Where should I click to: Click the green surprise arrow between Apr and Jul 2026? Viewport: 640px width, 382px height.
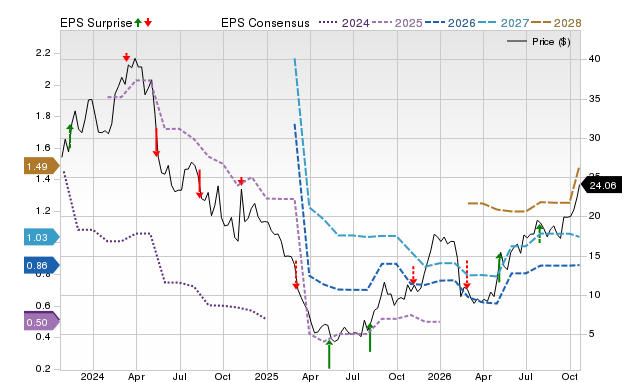point(499,267)
